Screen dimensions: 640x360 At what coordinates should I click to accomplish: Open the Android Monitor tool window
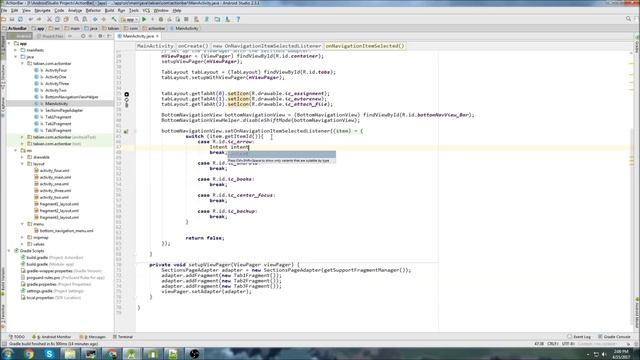tap(51, 337)
